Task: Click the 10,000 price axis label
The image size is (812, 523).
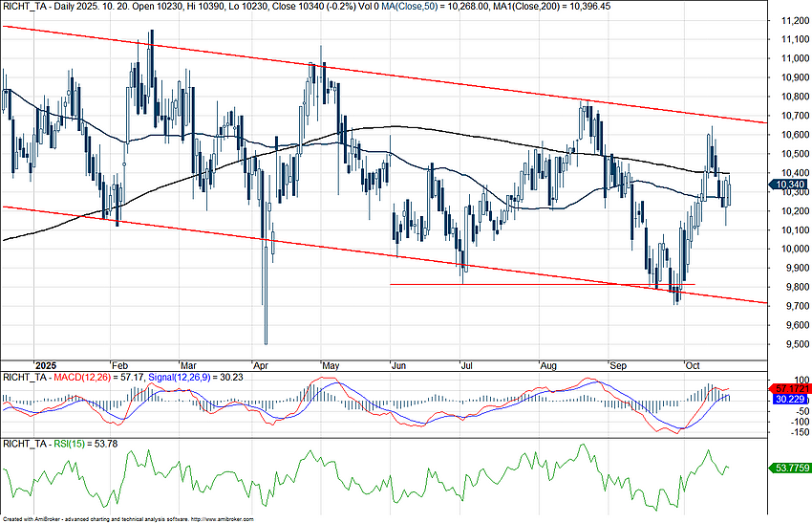Action: tap(788, 250)
